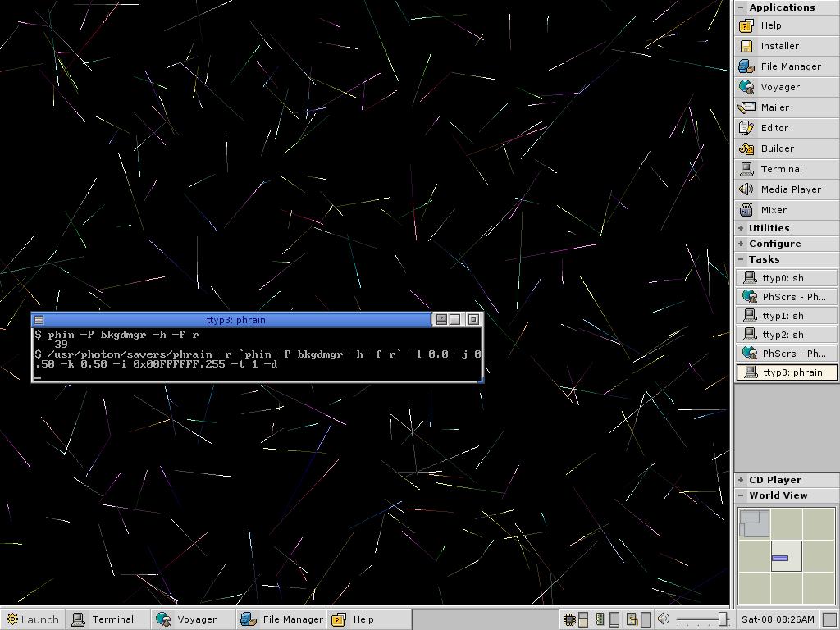Click Help on the bottom taskbar

370,619
